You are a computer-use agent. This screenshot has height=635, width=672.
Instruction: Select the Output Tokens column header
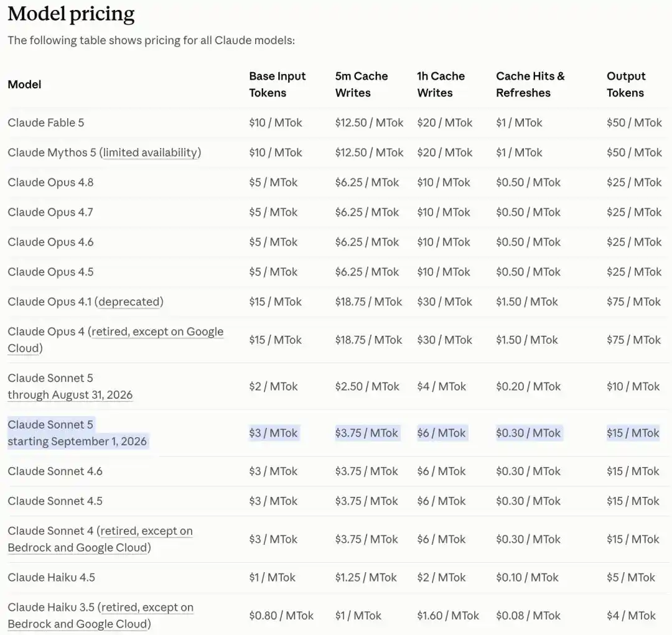tap(626, 85)
